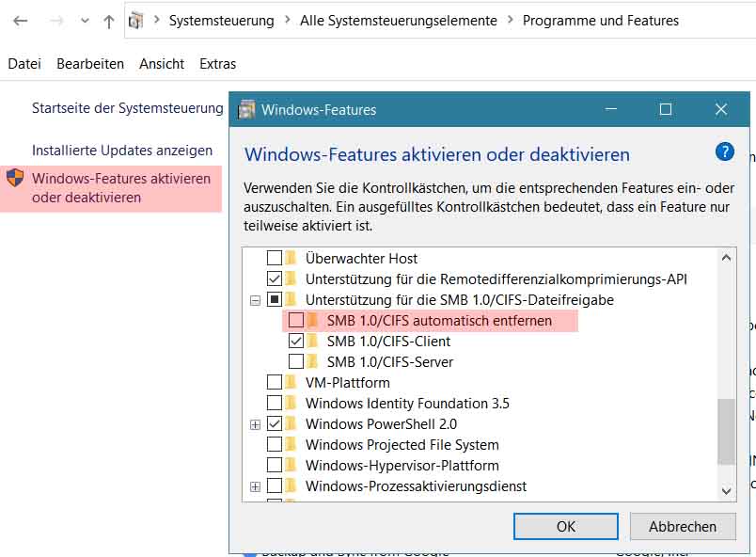Check the Windows-Hypervisor-Plattform box
This screenshot has width=756, height=557.
pyautogui.click(x=275, y=465)
